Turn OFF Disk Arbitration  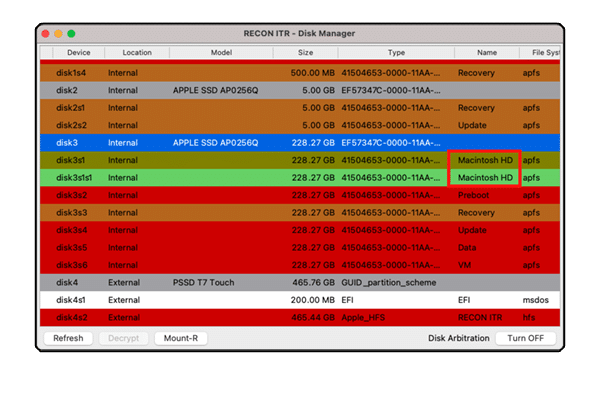525,338
